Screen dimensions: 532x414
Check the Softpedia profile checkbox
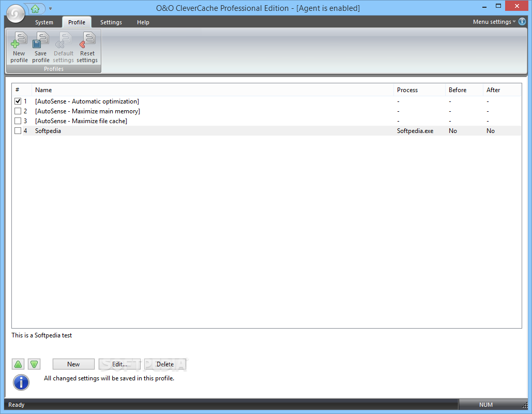point(18,131)
